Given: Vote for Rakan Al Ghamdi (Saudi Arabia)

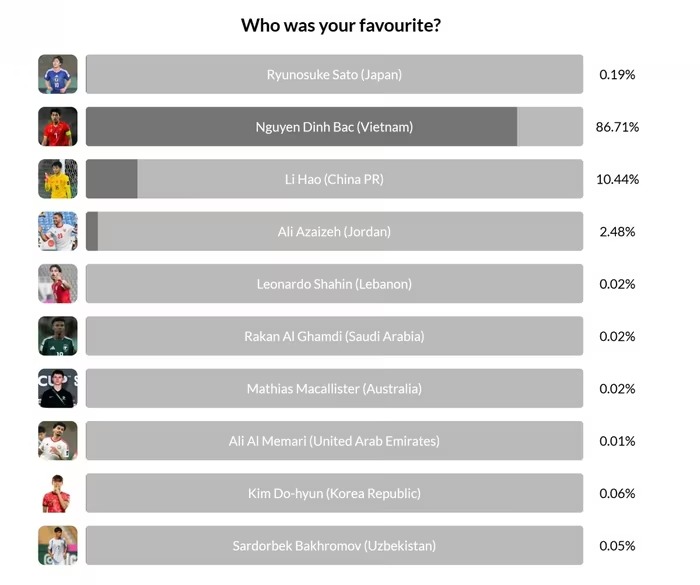Looking at the screenshot, I should click(334, 336).
